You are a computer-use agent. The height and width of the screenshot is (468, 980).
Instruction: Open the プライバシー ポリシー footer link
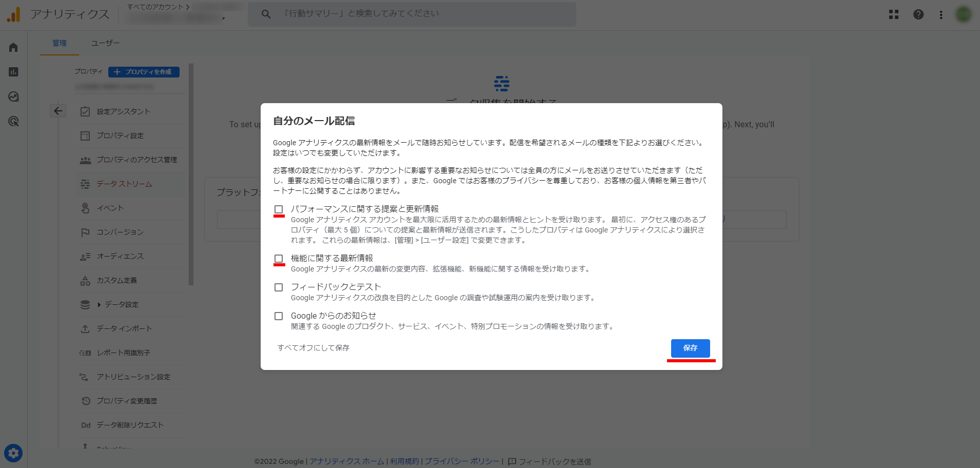(x=462, y=461)
